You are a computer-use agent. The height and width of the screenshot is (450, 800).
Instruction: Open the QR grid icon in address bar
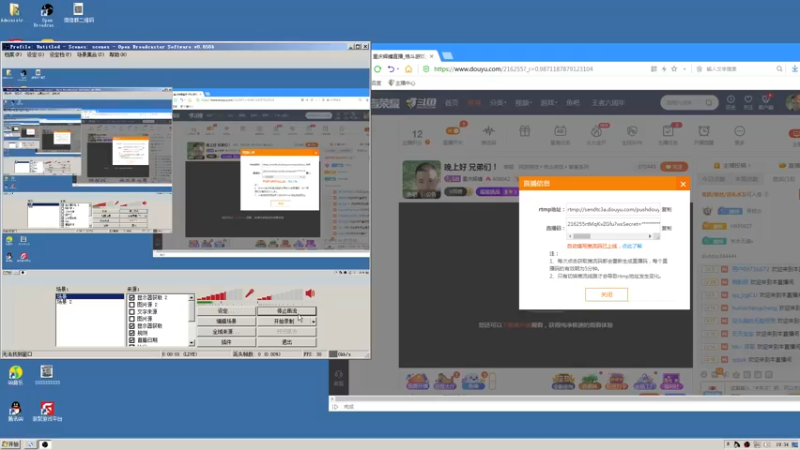(x=654, y=69)
